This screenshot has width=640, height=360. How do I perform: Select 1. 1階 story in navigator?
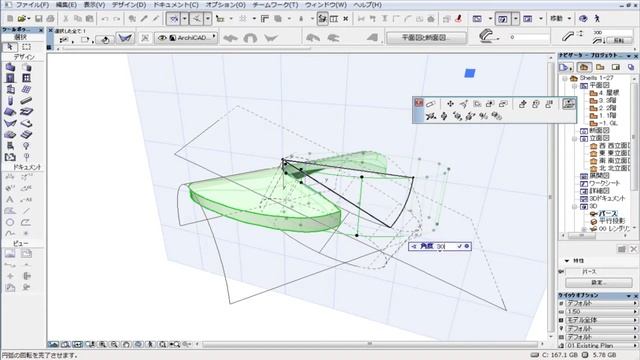pos(608,116)
